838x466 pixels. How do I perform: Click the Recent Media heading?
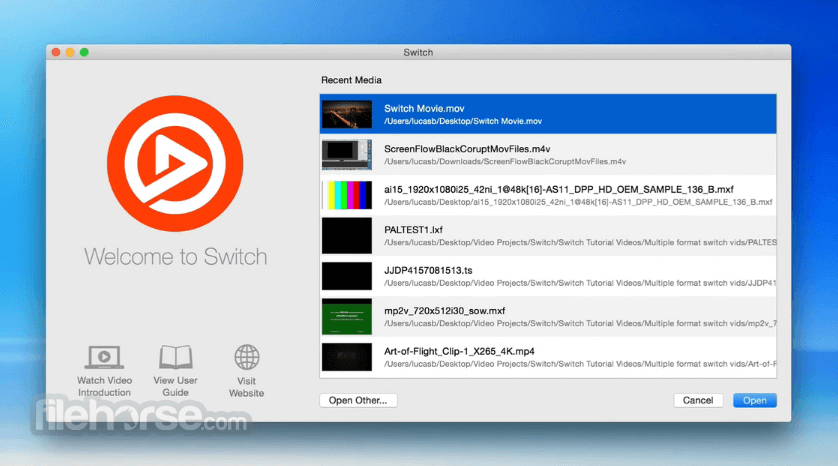(x=351, y=80)
